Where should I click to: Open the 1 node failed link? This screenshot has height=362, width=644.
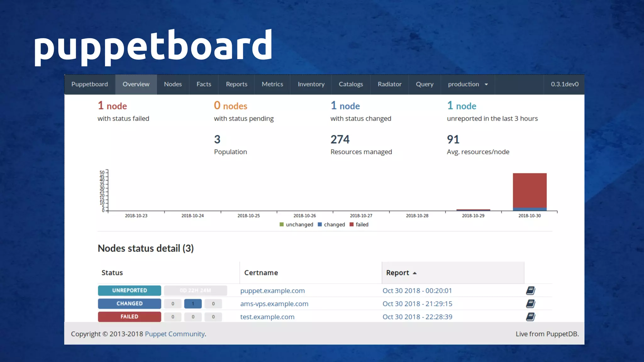coord(112,106)
